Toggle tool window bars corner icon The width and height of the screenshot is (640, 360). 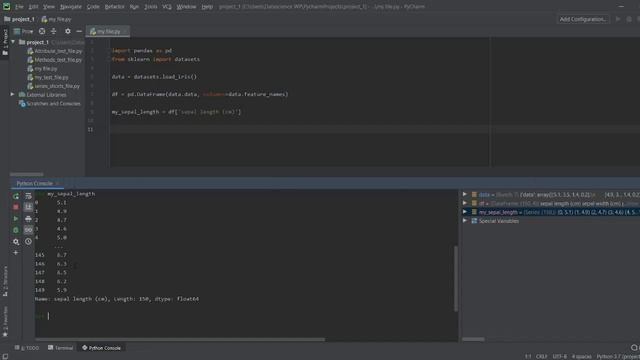pos(5,356)
